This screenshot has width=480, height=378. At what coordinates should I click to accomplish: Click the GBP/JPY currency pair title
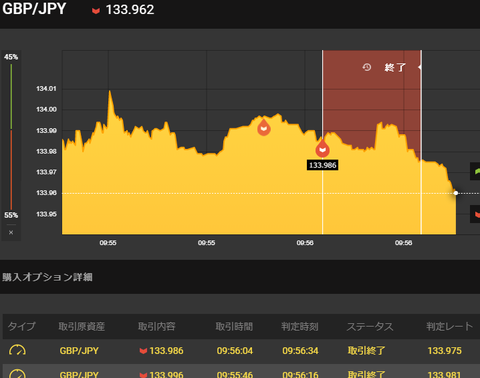[x=34, y=8]
